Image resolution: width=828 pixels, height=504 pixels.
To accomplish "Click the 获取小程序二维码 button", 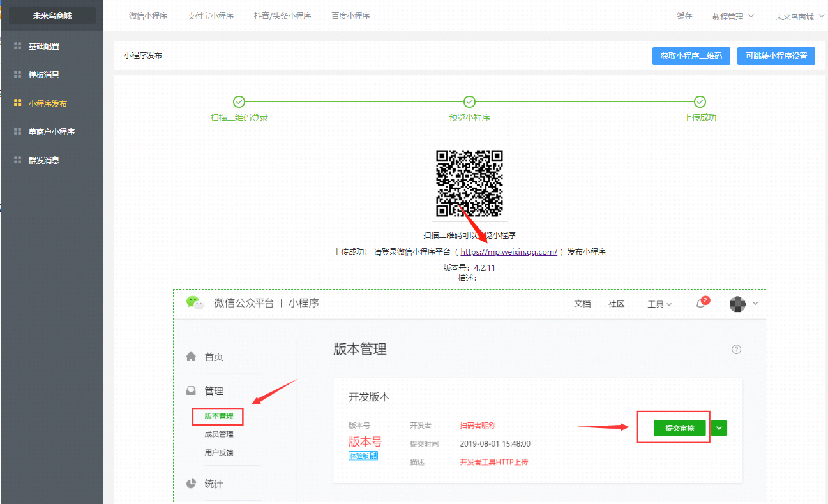I will click(x=691, y=56).
